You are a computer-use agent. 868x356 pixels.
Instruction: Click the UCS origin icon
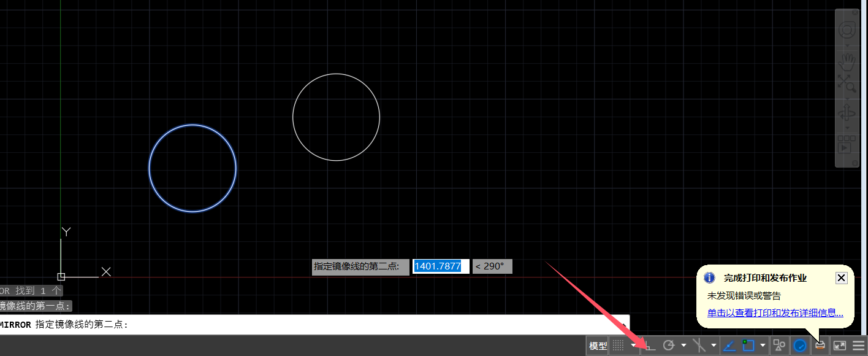tap(61, 276)
